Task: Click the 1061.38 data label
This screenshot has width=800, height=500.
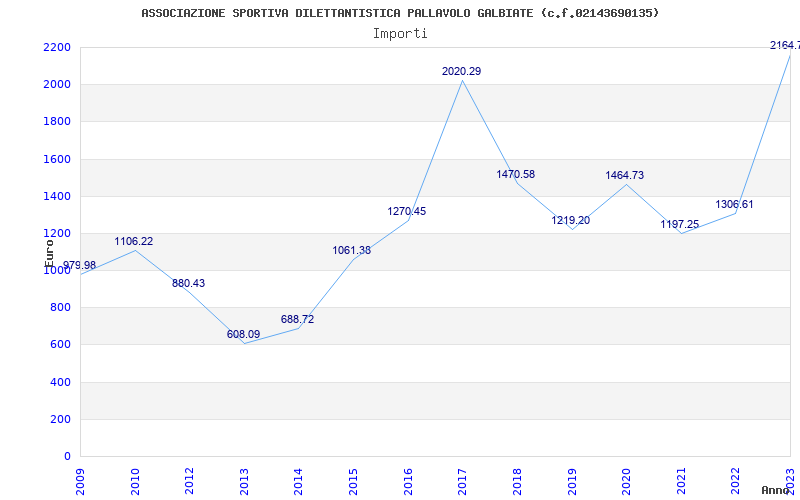Action: (352, 250)
